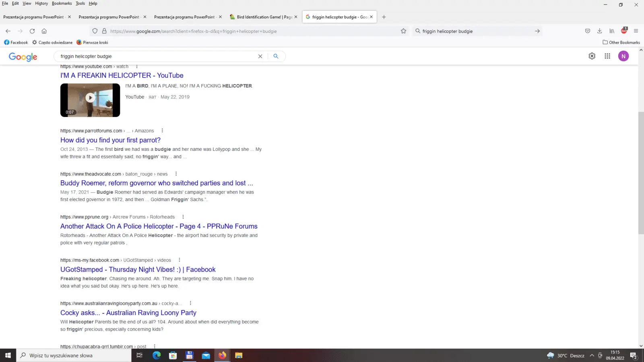Screen dimensions: 644x362
Task: Open Google quick settings gear
Action: (x=592, y=56)
